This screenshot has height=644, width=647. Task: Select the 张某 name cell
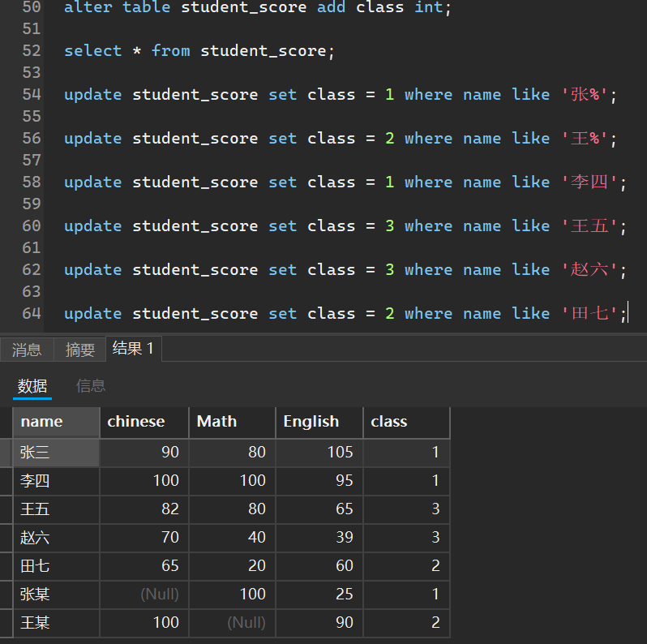coord(57,595)
